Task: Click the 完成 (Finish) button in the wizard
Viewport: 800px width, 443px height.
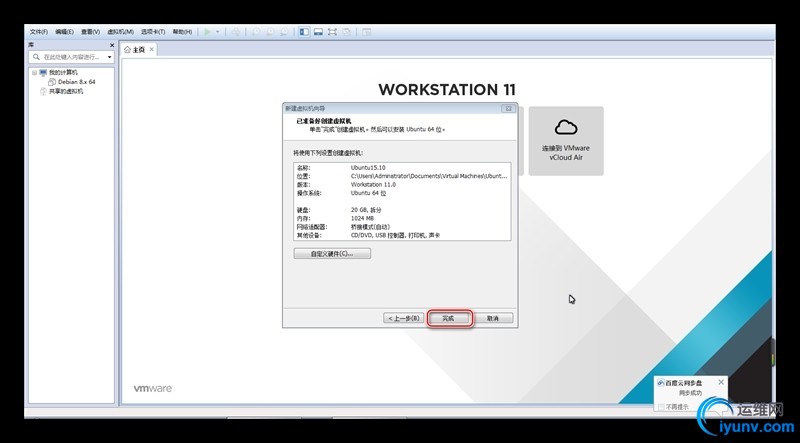Action: [x=448, y=318]
